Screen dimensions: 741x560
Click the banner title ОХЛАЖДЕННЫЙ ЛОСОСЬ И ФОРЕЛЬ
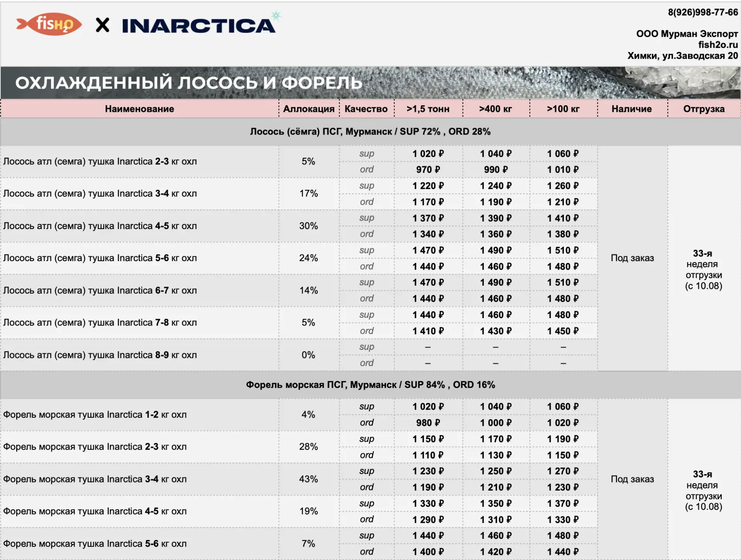189,83
